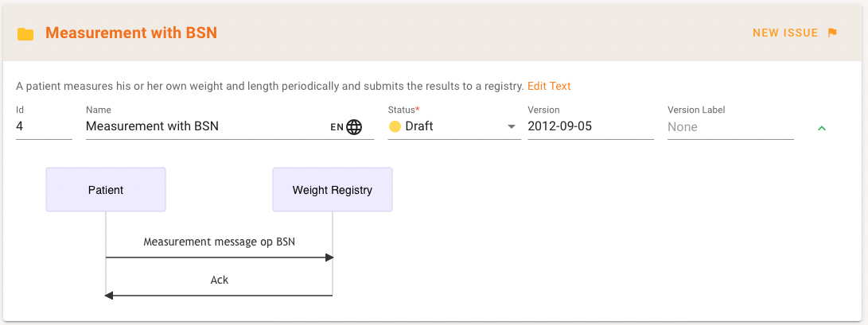
Task: Select the Patient actor box
Action: point(106,190)
